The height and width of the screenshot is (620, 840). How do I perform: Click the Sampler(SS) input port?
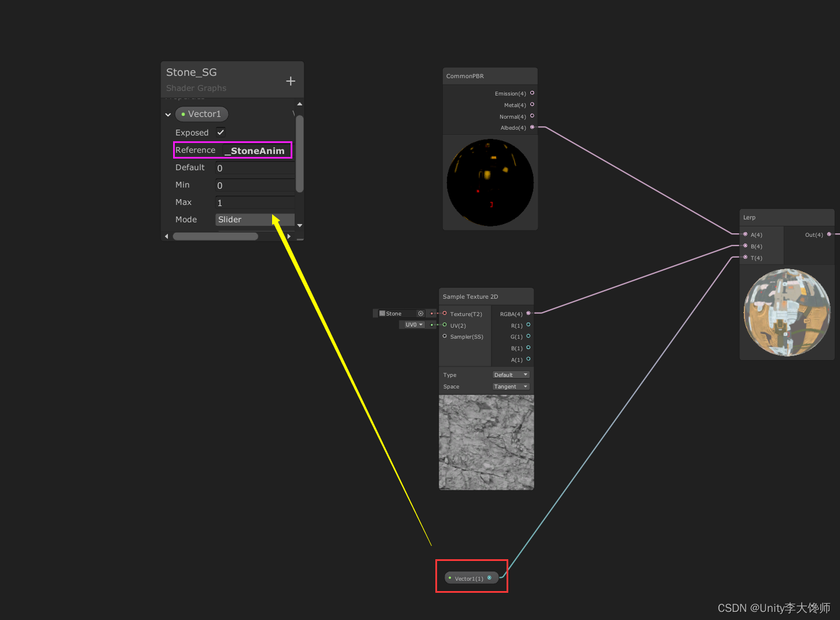click(x=445, y=336)
